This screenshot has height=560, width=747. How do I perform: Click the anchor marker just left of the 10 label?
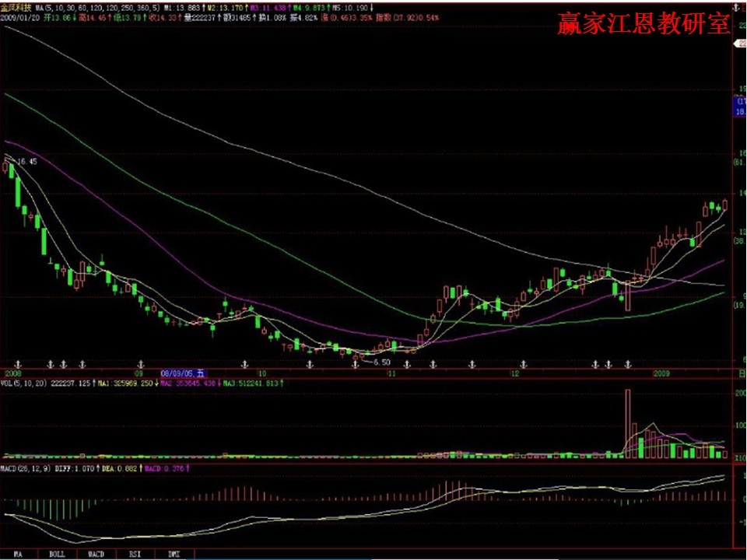click(x=244, y=364)
